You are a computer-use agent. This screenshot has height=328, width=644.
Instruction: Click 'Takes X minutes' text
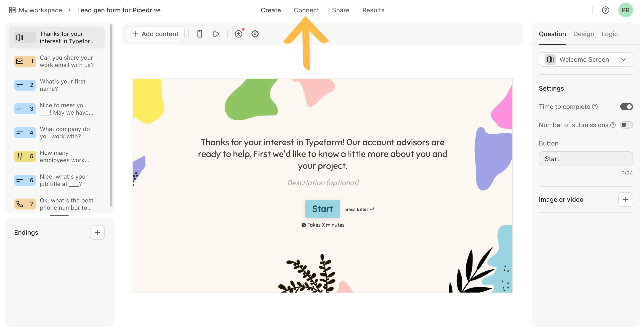326,225
